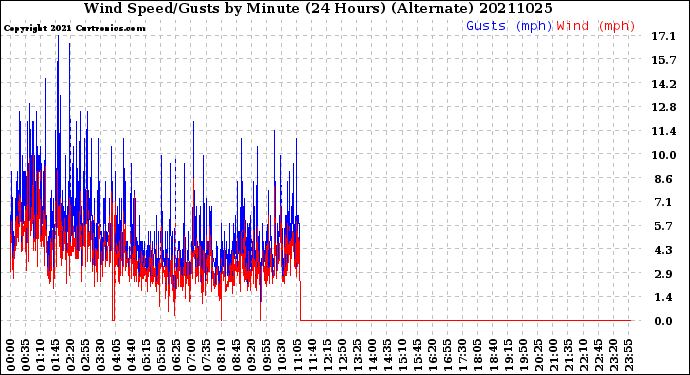Click the 00:35 time axis label
This screenshot has height=375, width=690.
point(26,355)
